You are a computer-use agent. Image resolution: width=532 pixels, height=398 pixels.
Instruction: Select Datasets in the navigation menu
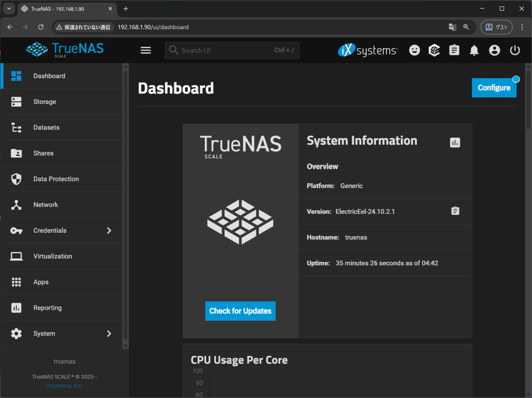[62, 128]
